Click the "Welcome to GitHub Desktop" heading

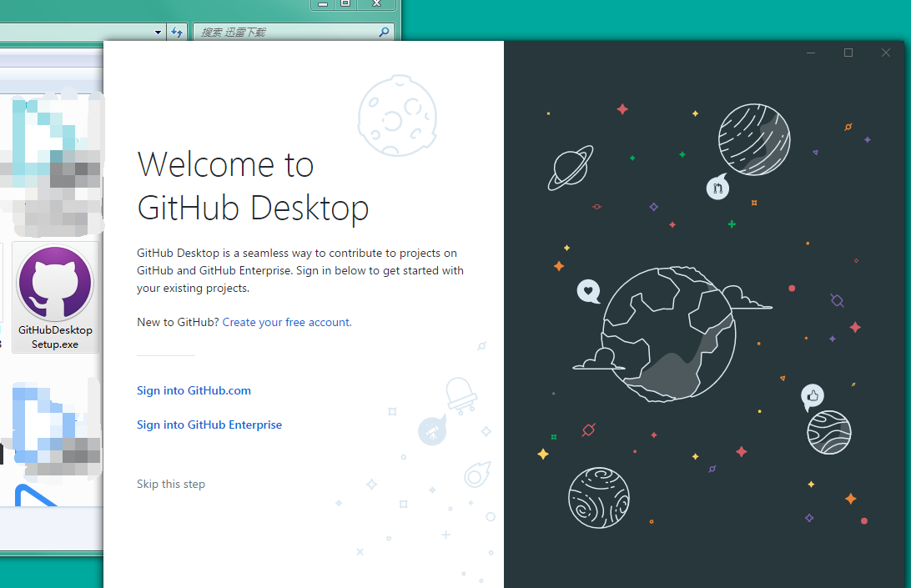coord(254,187)
